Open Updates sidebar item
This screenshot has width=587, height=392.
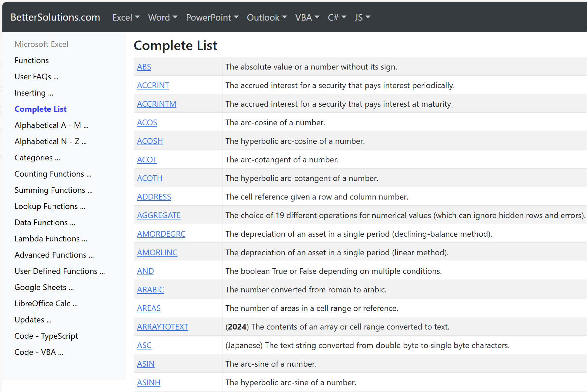[x=33, y=320]
